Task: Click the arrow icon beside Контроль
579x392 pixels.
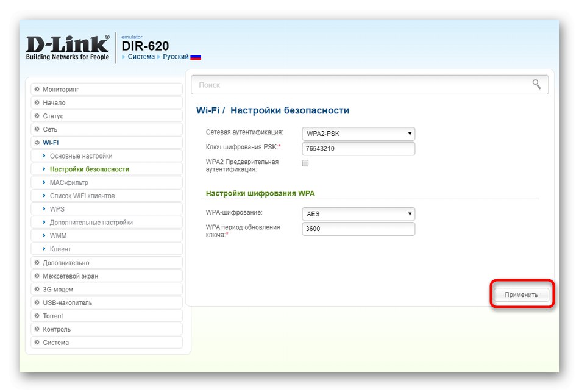Action: 37,329
